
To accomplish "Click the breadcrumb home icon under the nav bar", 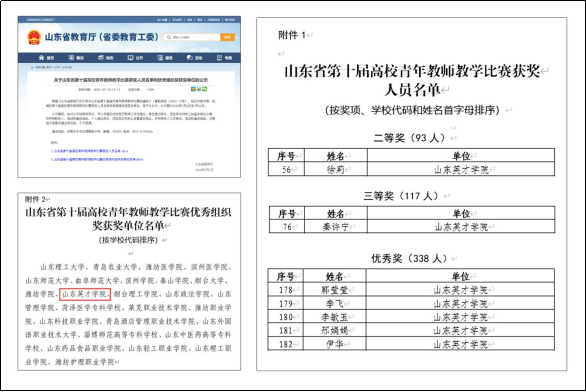I will click(32, 68).
